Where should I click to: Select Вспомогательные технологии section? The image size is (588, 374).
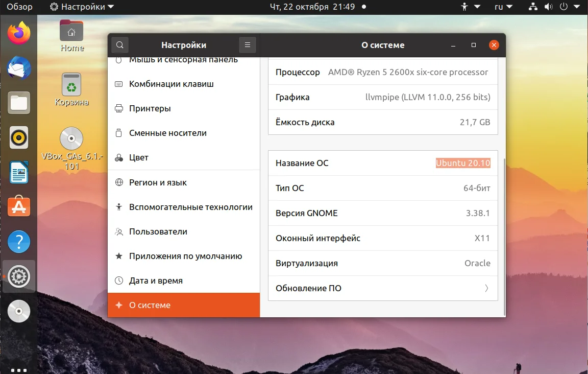[x=184, y=207]
